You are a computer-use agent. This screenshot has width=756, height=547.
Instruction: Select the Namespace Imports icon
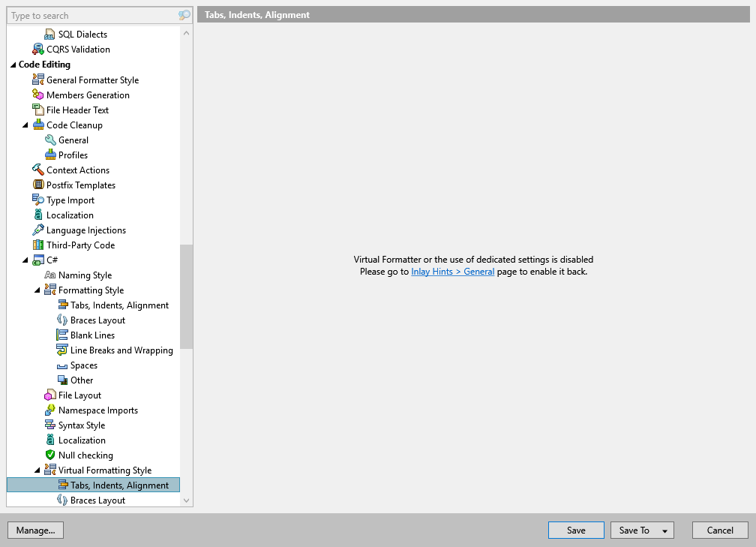click(x=50, y=410)
